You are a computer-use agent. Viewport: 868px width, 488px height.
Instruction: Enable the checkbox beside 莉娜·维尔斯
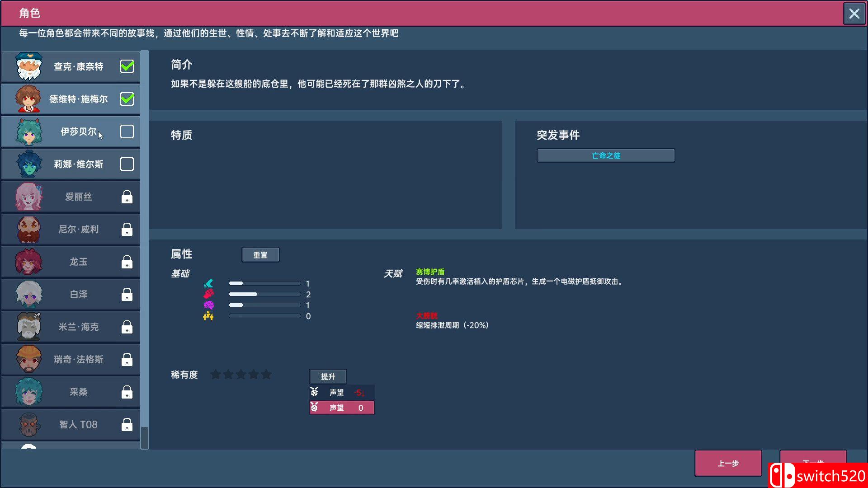[x=127, y=164]
